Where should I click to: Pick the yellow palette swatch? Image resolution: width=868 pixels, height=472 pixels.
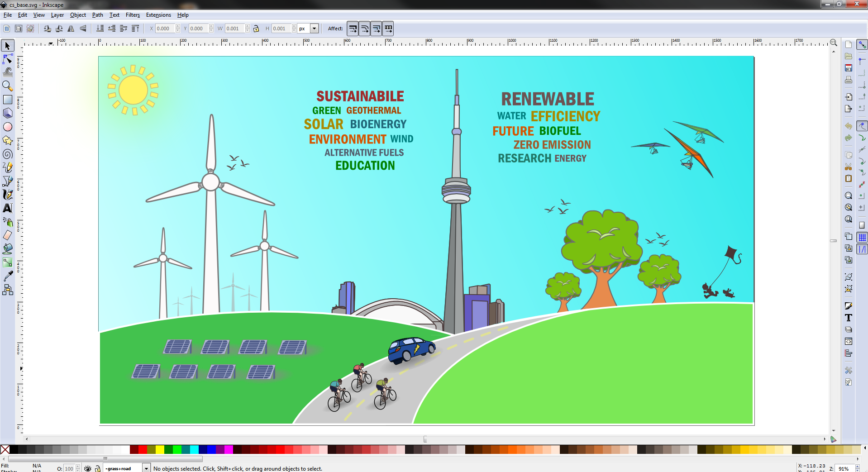tap(160, 449)
